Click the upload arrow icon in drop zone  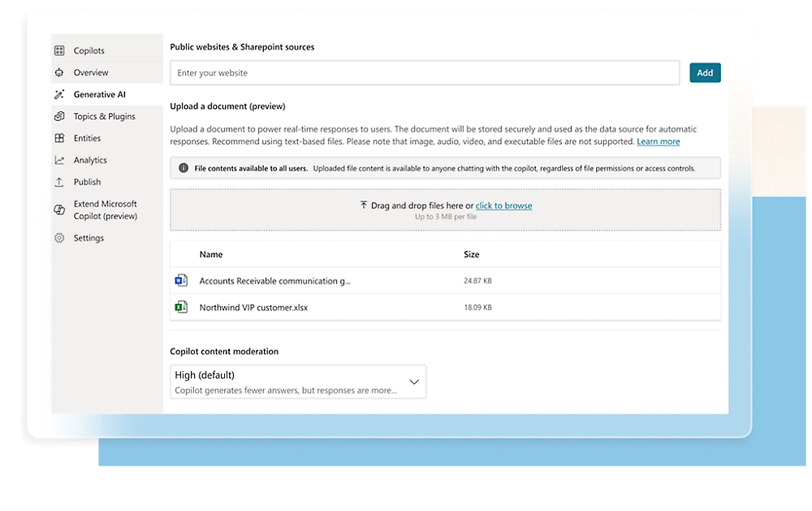point(364,206)
